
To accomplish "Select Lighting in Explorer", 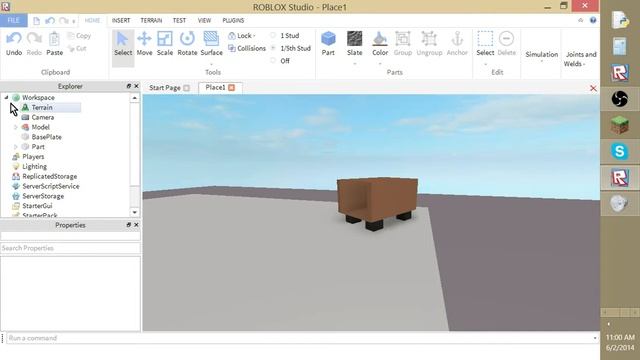I will coord(34,167).
